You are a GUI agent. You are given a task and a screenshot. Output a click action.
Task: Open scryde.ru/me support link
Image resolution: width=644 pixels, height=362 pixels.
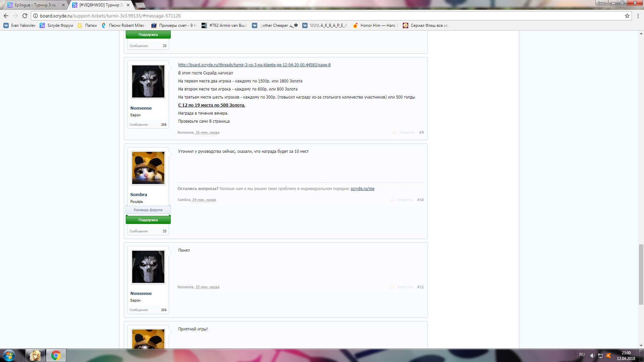coord(362,189)
